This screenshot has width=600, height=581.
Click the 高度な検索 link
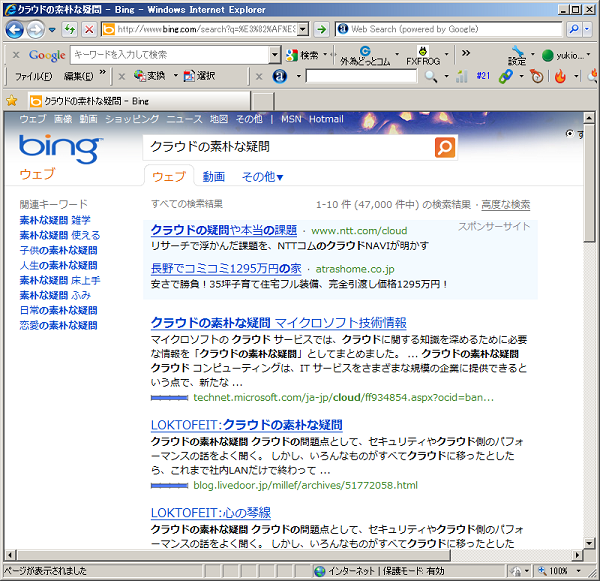click(506, 204)
